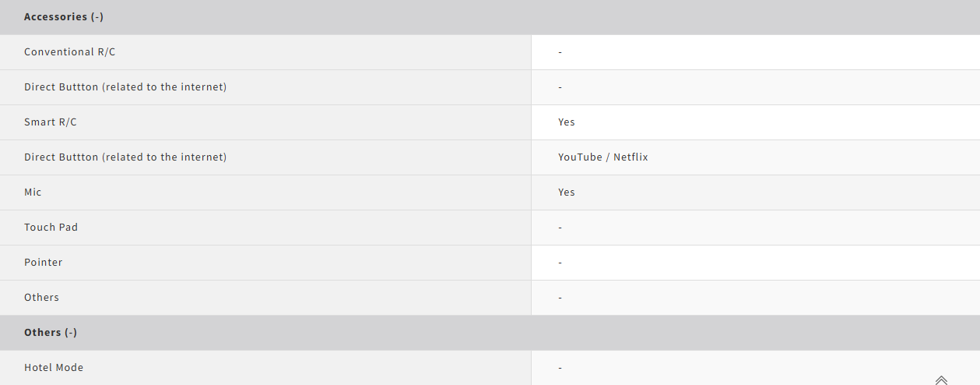Select the Smart R/C row label
The width and height of the screenshot is (980, 385).
[x=51, y=122]
